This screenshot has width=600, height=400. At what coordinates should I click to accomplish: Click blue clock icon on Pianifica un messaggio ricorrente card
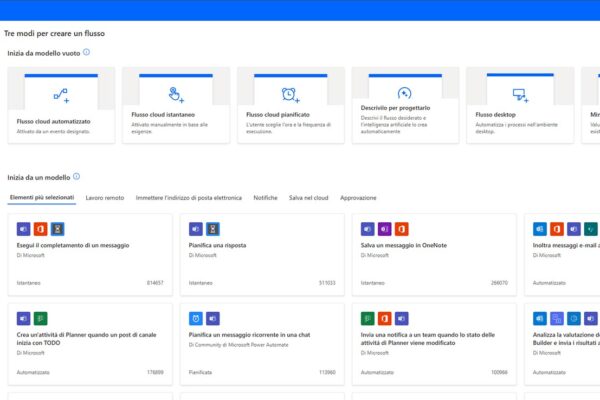(196, 318)
